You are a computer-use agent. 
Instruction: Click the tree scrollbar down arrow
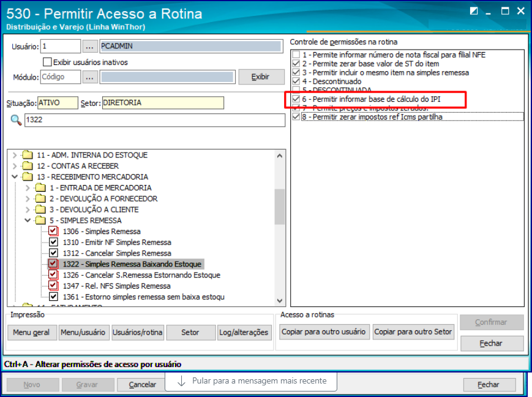tap(280, 301)
